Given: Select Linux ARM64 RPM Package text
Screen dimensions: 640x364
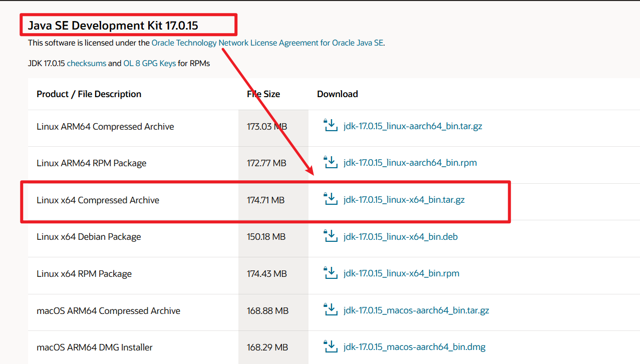Looking at the screenshot, I should click(92, 163).
